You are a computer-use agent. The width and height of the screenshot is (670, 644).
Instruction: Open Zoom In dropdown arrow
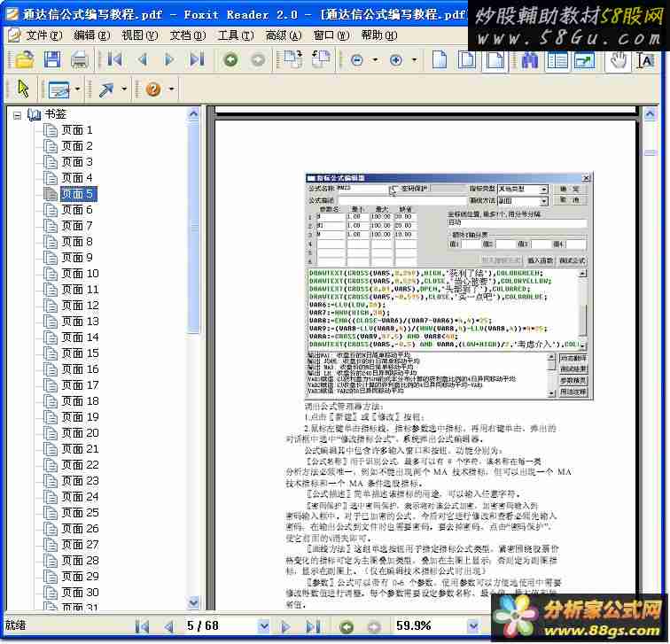[x=415, y=60]
